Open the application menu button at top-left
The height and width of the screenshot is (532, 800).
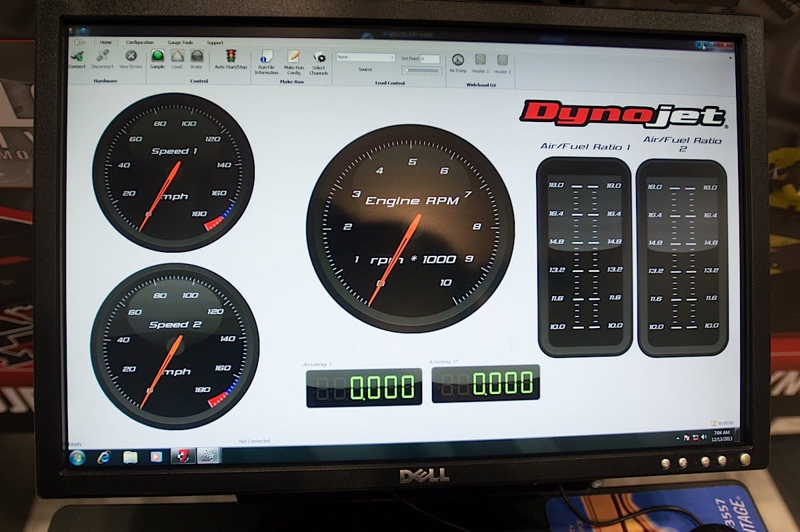click(79, 42)
